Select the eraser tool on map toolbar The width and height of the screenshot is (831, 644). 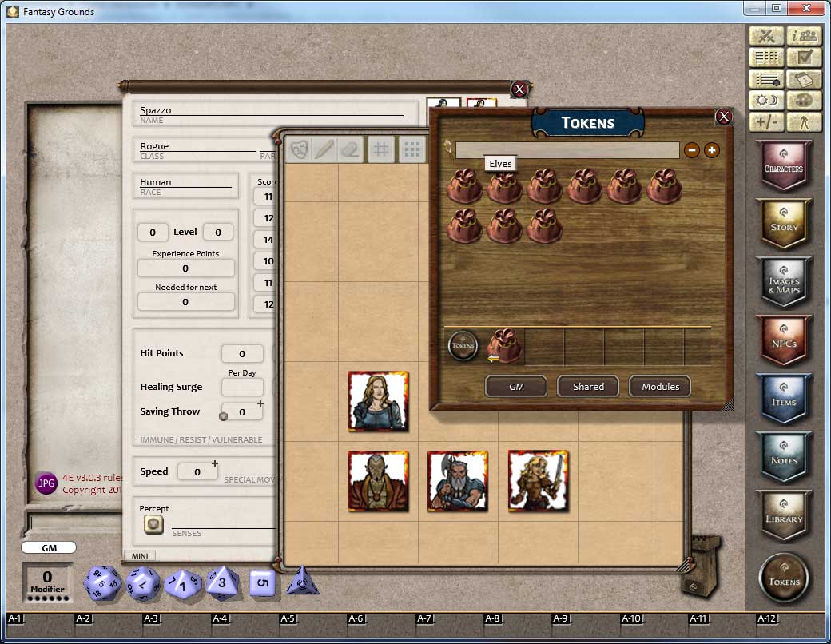(349, 150)
